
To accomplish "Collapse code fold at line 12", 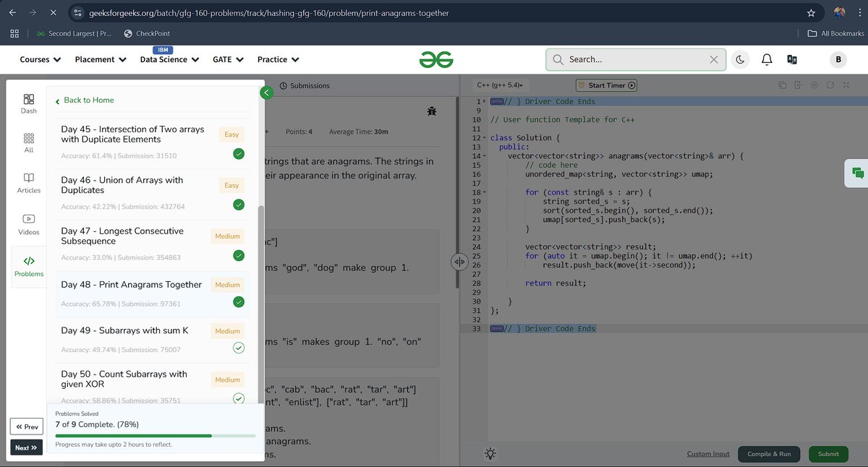I will point(484,137).
